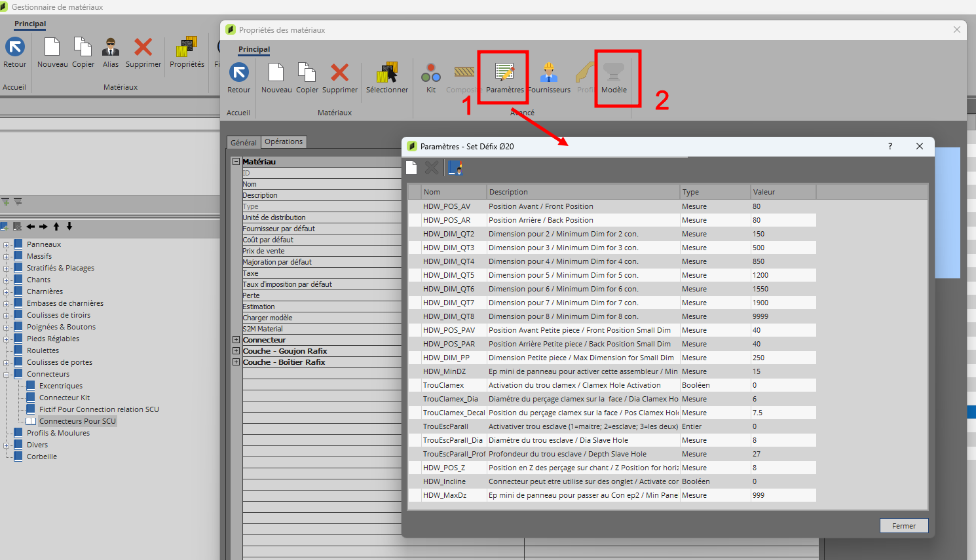The width and height of the screenshot is (976, 560).
Task: Select the HDW_POS_AV parameter row
Action: pyautogui.click(x=612, y=206)
